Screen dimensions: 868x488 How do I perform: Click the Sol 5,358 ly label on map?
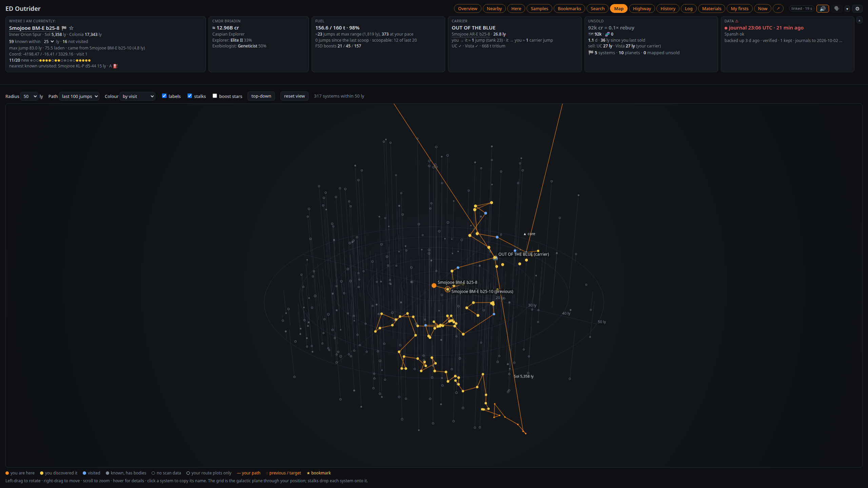pos(524,376)
